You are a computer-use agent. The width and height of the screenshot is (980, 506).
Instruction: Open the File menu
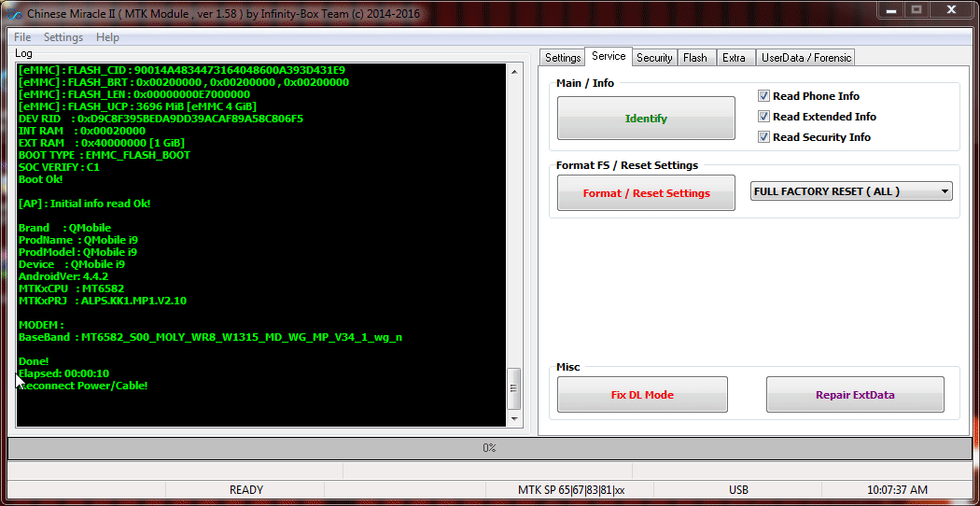point(22,37)
